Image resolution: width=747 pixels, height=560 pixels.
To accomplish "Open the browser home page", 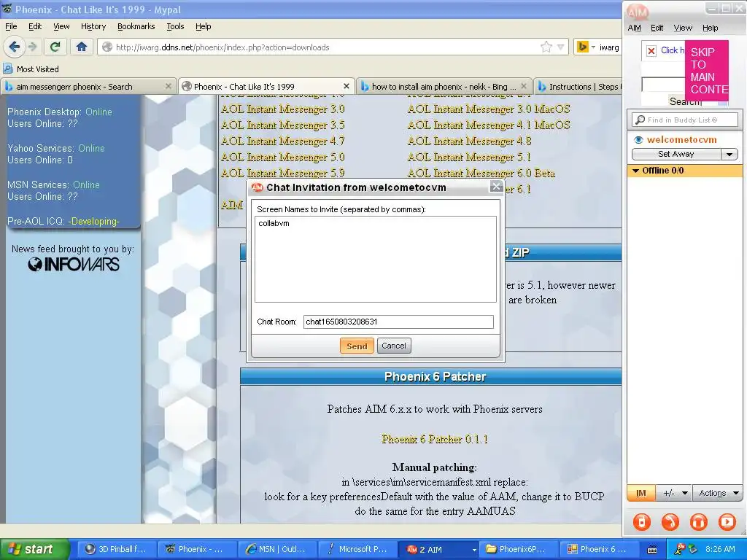I will [x=82, y=47].
